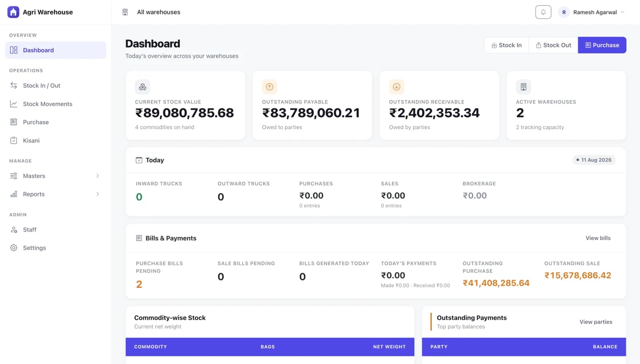Click the PARTY column header
640x364 pixels.
click(x=439, y=347)
